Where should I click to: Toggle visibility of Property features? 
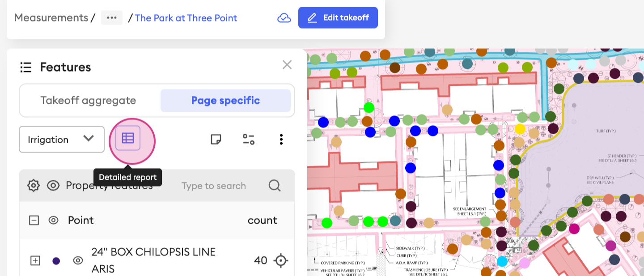click(53, 186)
